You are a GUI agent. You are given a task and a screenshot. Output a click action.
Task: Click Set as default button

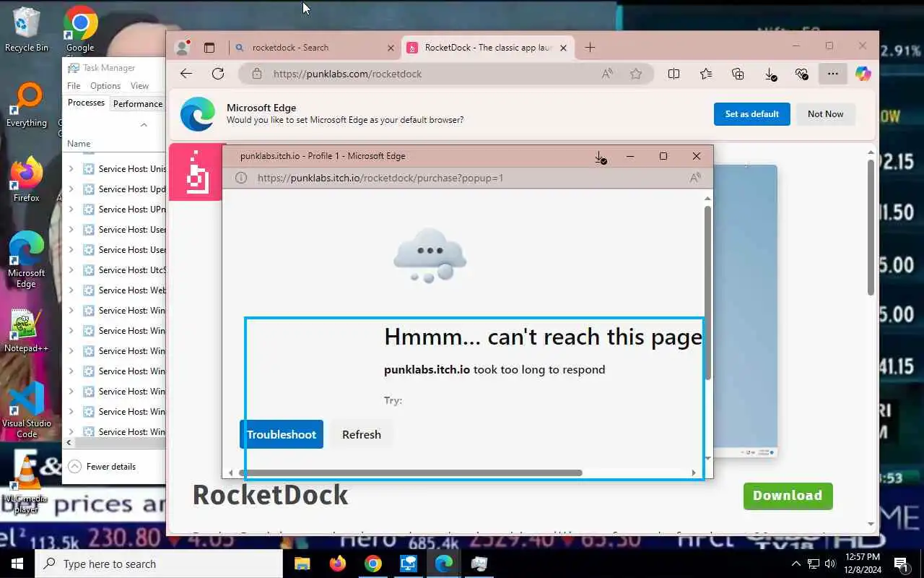[x=752, y=114]
